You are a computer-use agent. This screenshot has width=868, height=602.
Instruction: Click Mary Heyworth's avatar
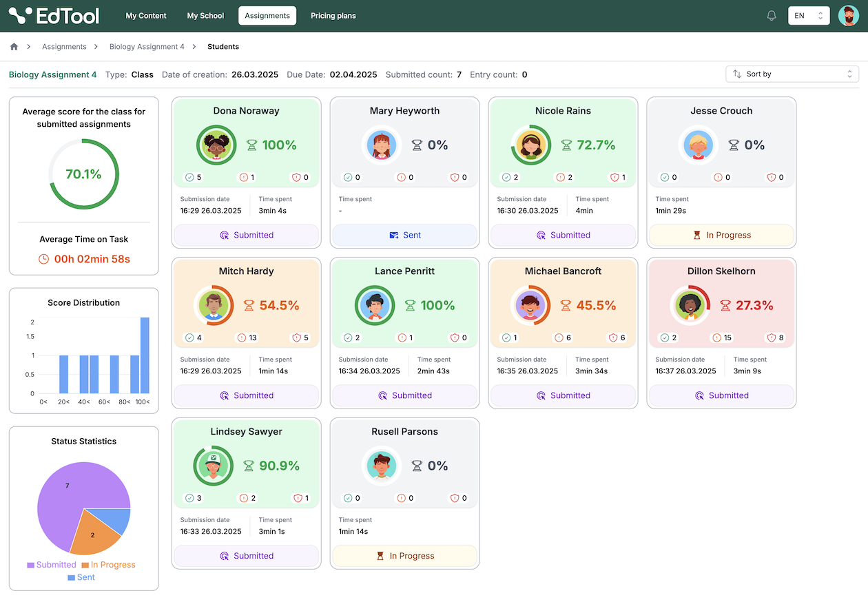click(382, 145)
